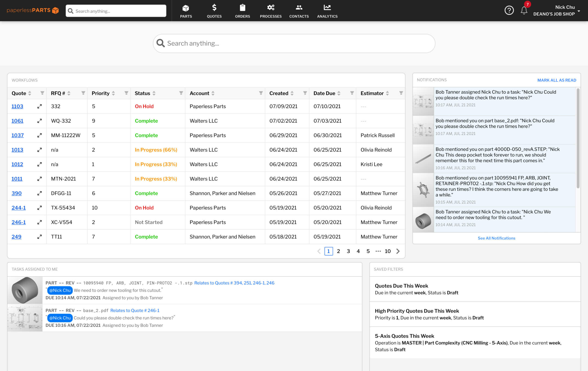Open quote 1103 link
The image size is (588, 371).
pos(17,106)
